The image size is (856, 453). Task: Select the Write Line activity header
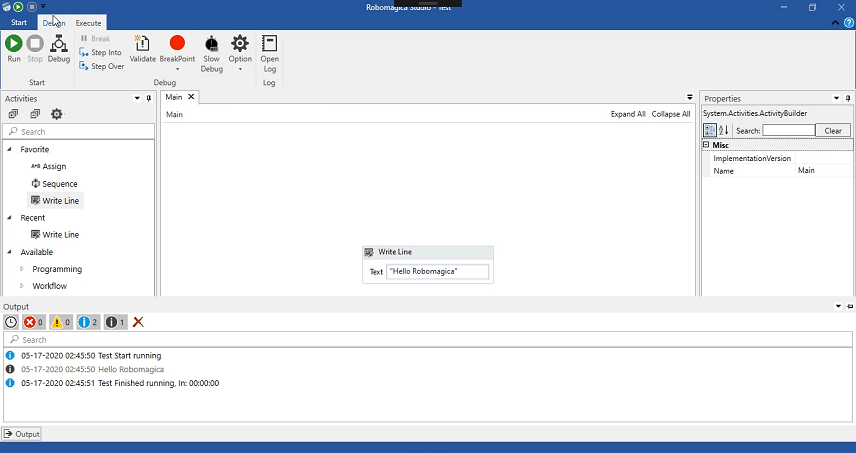point(428,252)
